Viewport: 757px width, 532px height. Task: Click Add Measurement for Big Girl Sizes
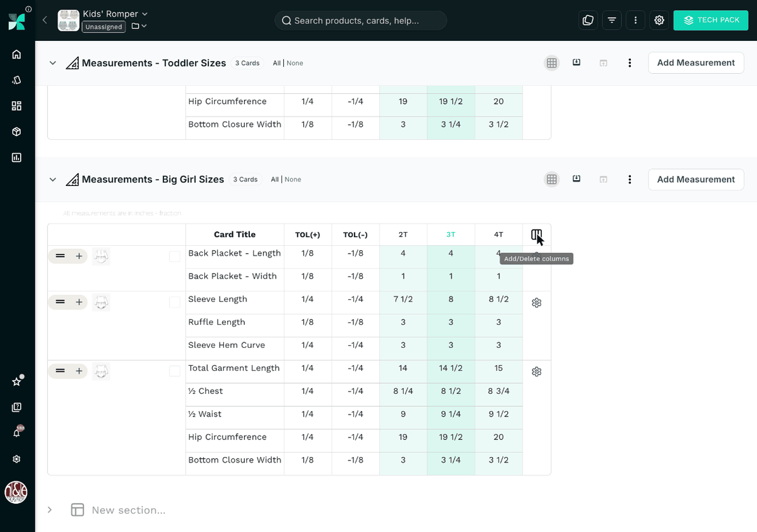click(696, 179)
